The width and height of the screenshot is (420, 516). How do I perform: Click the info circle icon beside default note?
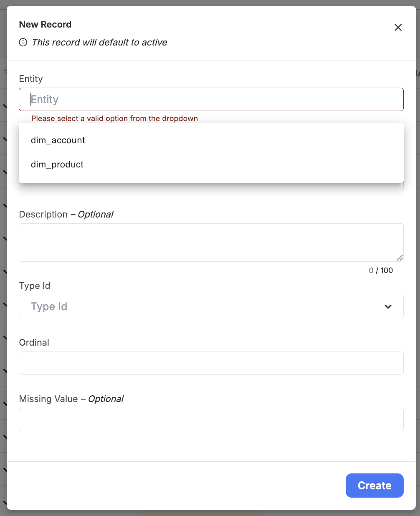click(23, 42)
